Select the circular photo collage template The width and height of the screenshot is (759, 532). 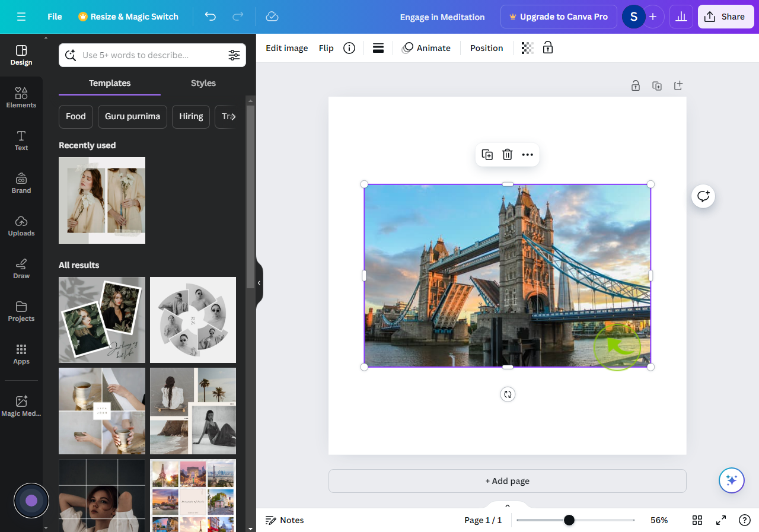[193, 320]
